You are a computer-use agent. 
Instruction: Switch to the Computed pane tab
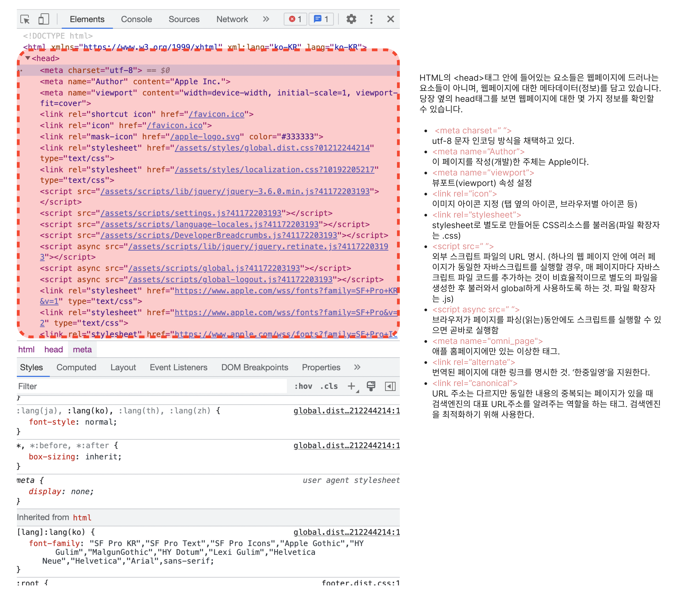(76, 367)
